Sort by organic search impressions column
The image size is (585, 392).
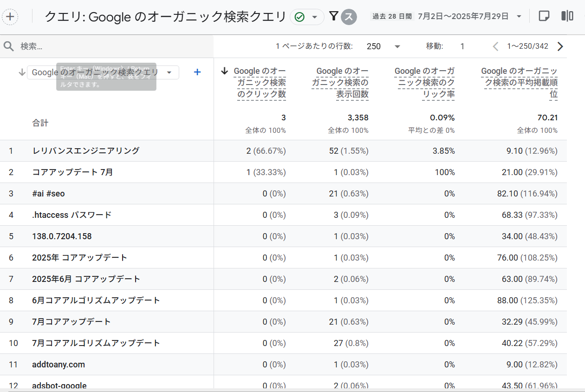(x=342, y=83)
